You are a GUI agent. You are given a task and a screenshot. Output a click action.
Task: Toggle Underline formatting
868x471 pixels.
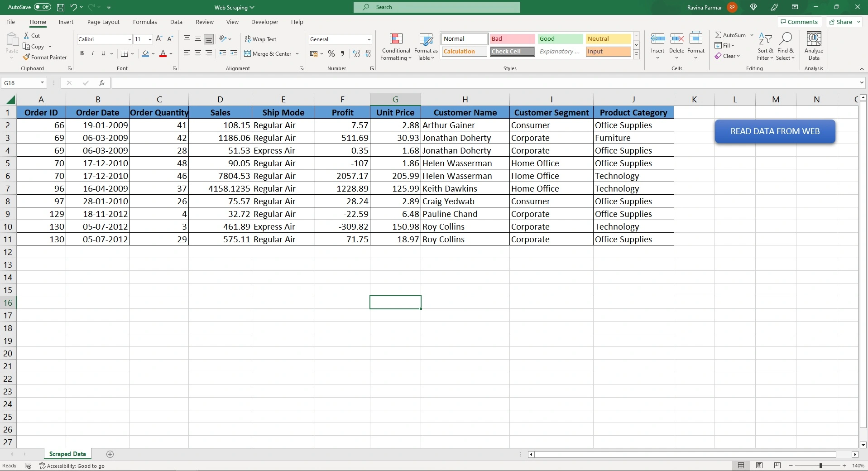(x=103, y=53)
